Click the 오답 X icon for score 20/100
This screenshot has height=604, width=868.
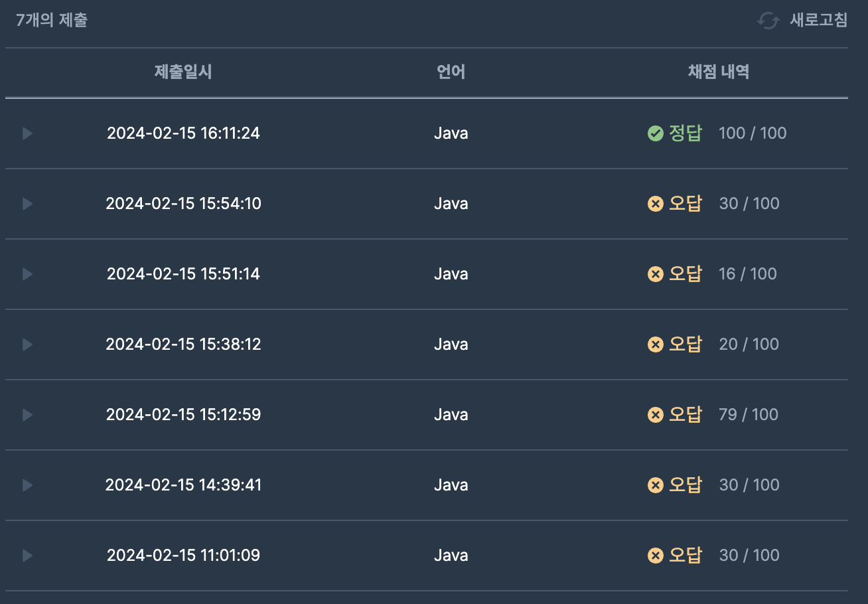655,344
